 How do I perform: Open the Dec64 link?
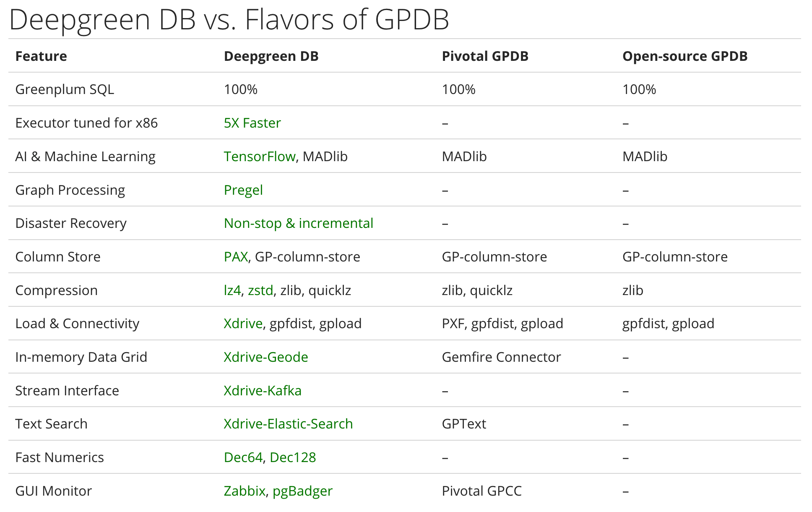click(243, 457)
